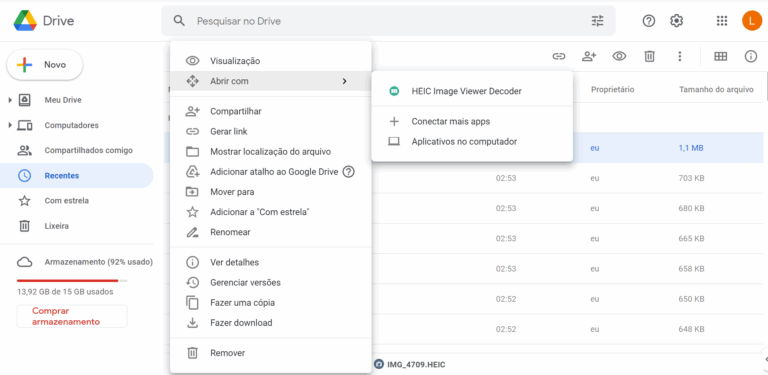Image resolution: width=768 pixels, height=375 pixels.
Task: Select the 648 KB file row
Action: (567, 329)
